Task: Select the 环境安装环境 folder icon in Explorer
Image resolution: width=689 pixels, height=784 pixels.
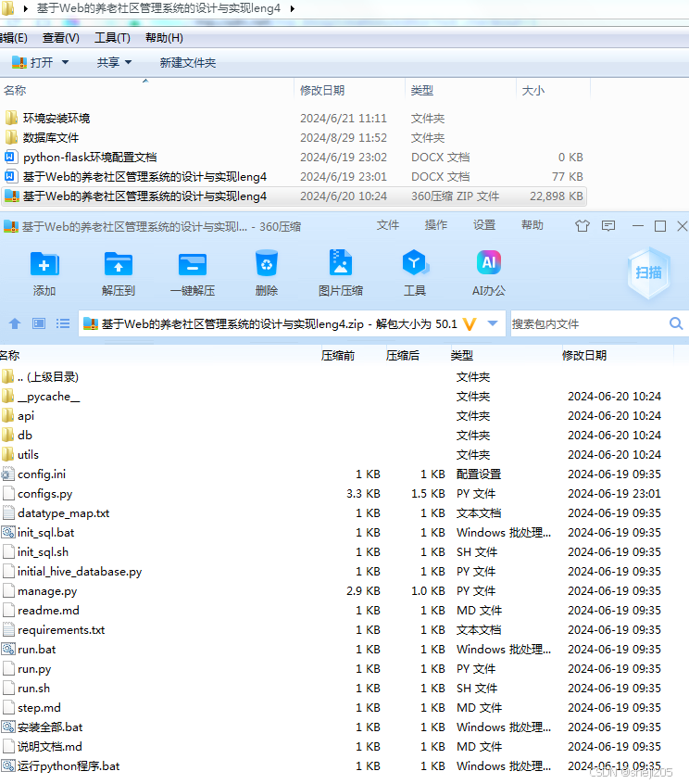Action: click(11, 118)
